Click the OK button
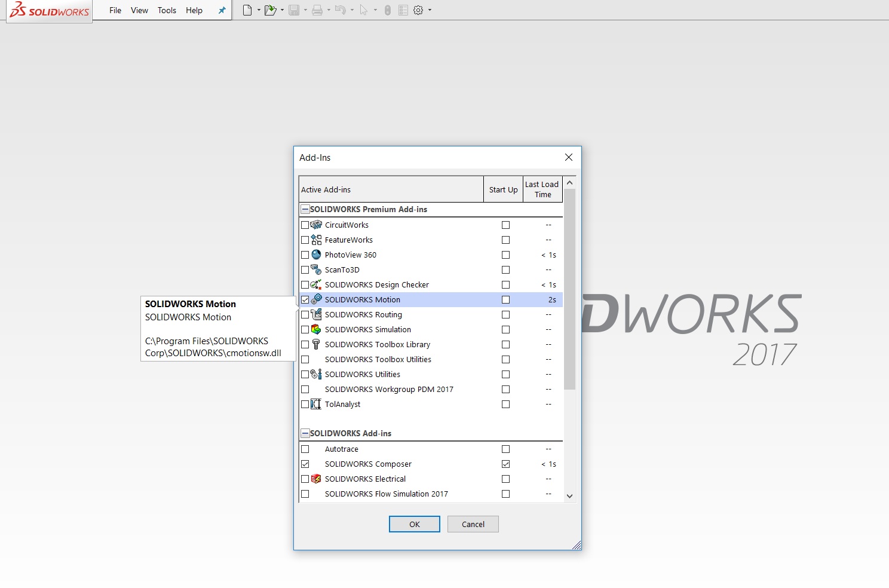 pyautogui.click(x=415, y=524)
